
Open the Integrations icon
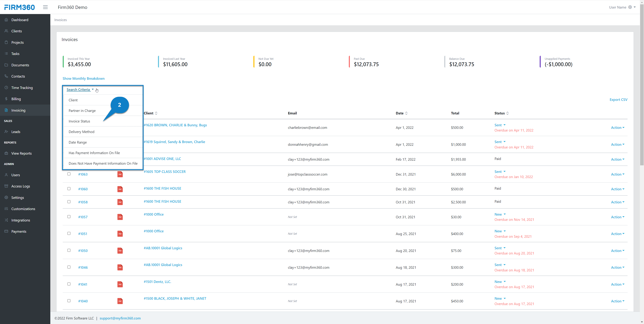click(6, 220)
